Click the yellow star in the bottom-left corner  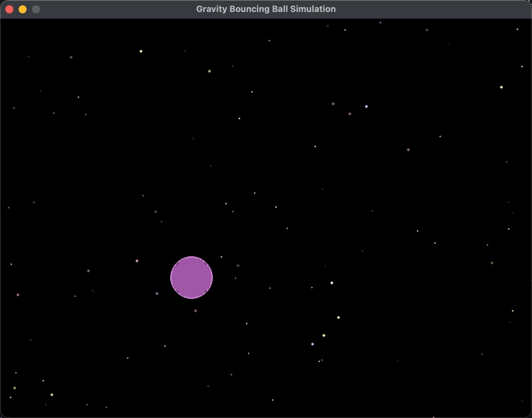tap(52, 395)
